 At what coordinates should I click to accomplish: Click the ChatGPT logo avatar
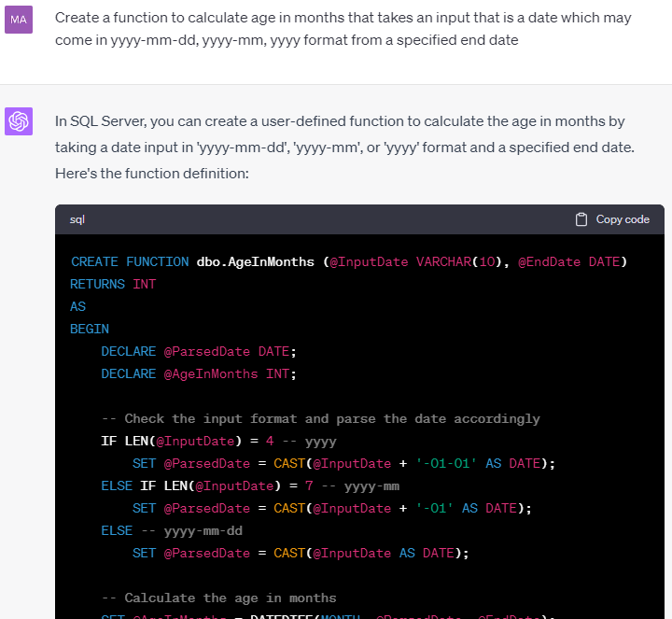pos(19,121)
